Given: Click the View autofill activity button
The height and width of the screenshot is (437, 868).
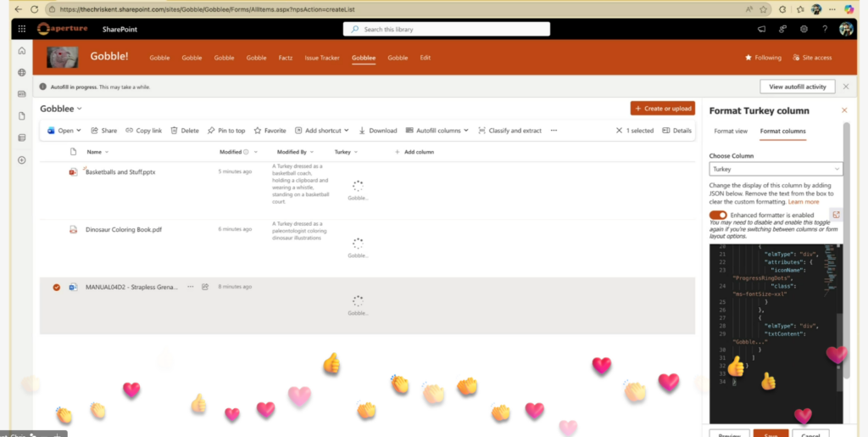Looking at the screenshot, I should [798, 87].
